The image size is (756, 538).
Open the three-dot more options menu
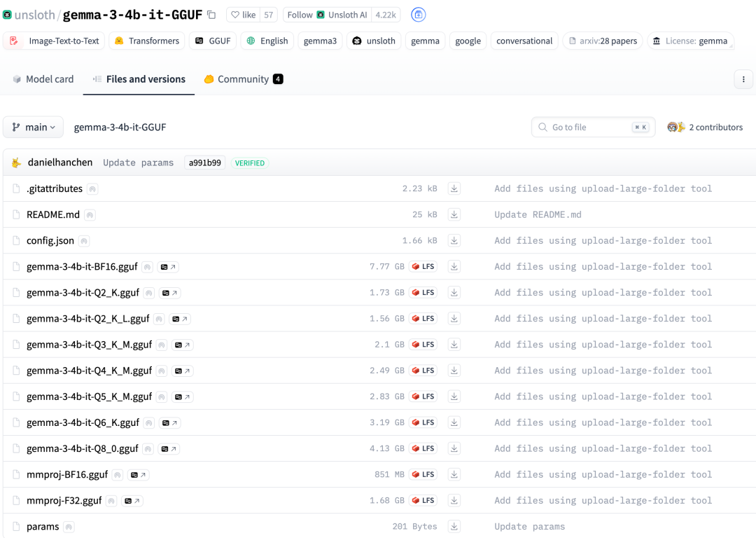coord(743,79)
